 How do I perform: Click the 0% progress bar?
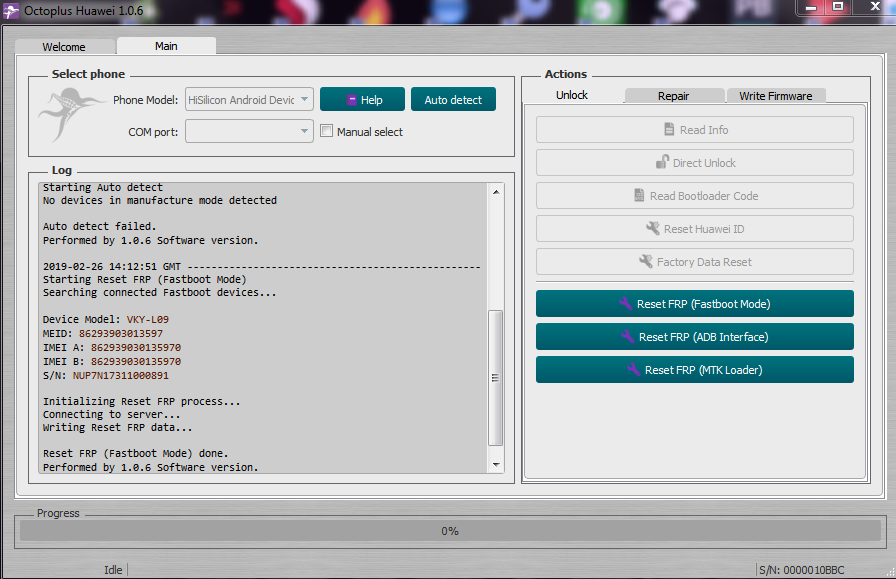(x=450, y=531)
